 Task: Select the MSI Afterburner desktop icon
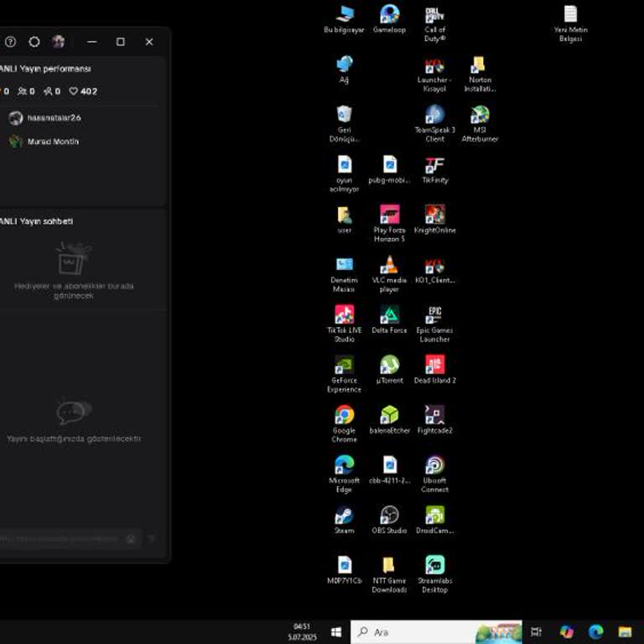click(480, 115)
